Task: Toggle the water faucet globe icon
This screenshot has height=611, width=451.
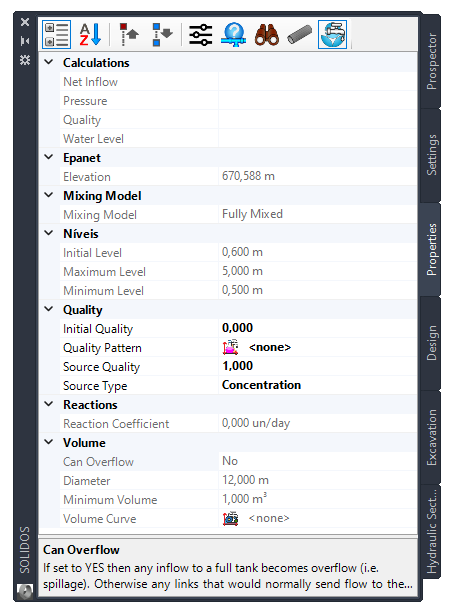Action: 332,35
